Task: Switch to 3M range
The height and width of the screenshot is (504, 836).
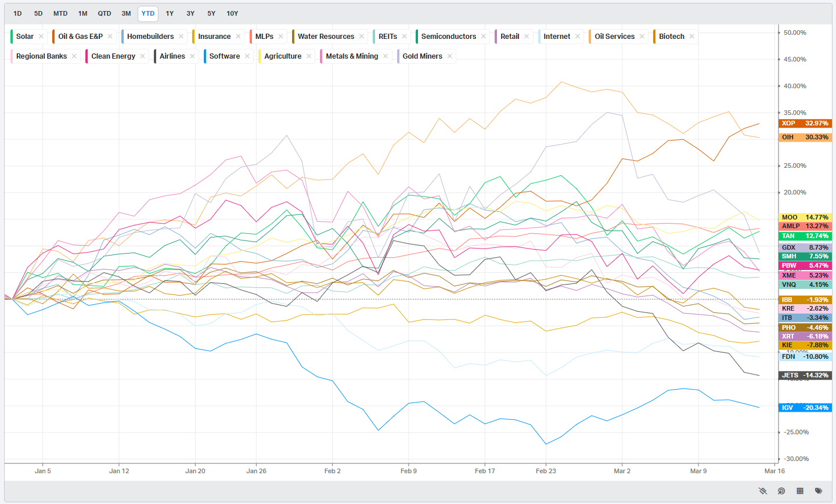Action: (126, 13)
